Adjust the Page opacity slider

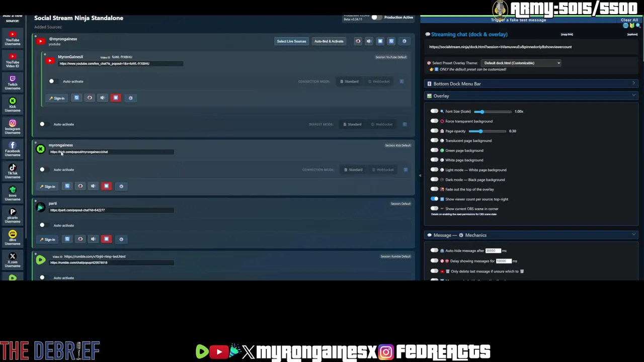pos(488,131)
